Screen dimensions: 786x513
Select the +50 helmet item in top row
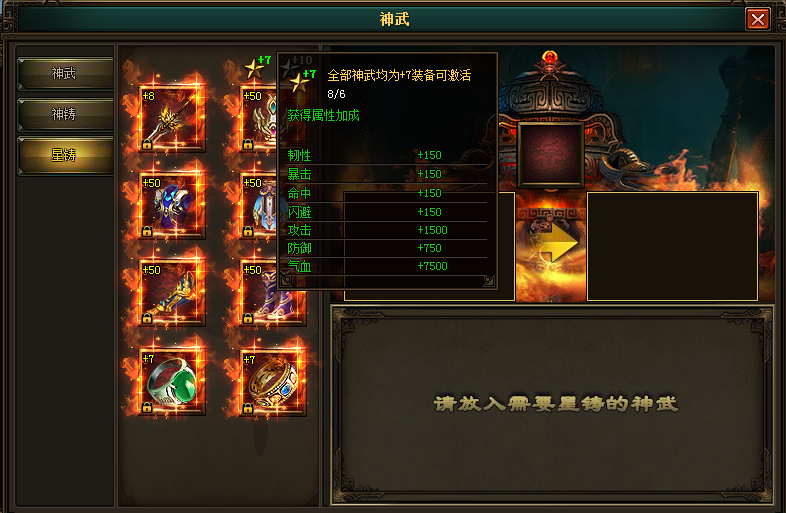point(258,118)
